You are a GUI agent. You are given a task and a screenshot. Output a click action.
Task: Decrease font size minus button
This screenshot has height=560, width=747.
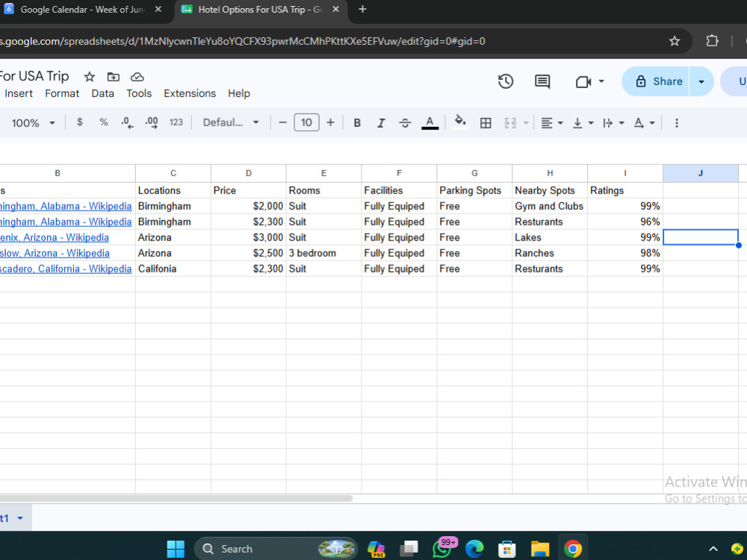(282, 123)
